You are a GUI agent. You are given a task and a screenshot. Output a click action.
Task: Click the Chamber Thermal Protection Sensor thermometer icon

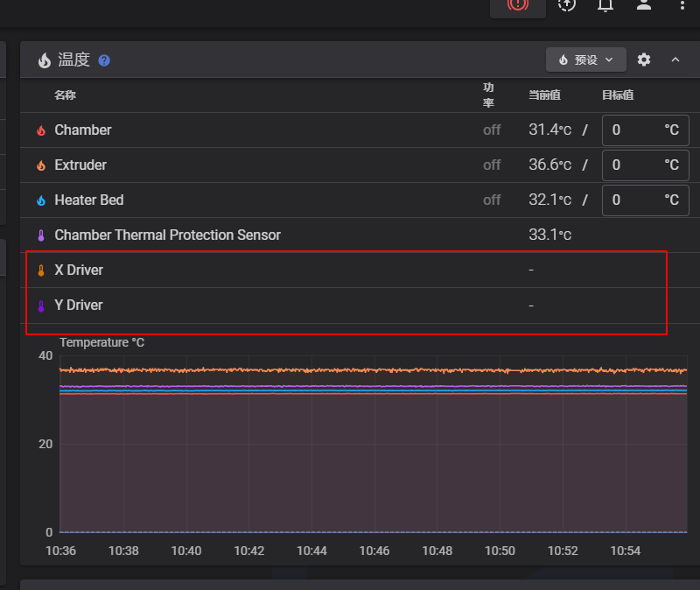(41, 235)
